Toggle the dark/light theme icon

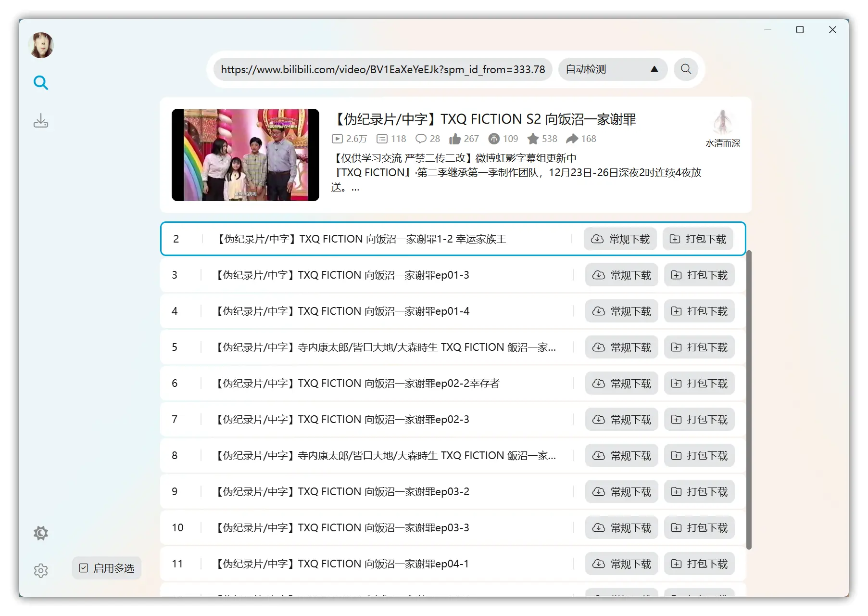coord(41,533)
